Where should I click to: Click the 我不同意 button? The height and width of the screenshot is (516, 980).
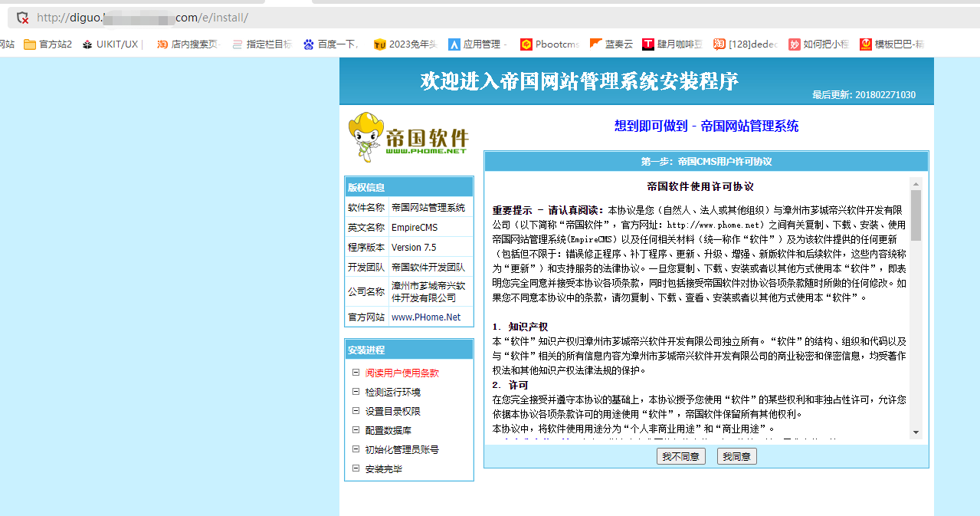coord(680,456)
